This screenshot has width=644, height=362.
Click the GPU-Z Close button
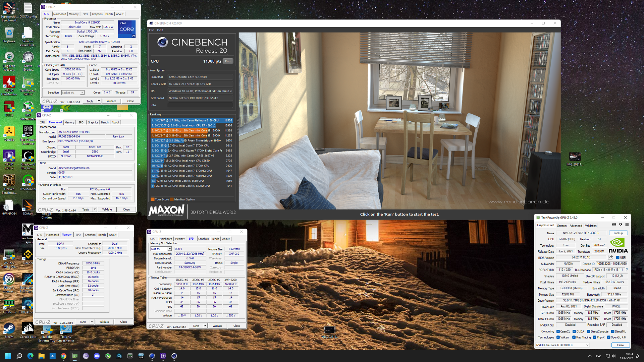click(x=621, y=345)
